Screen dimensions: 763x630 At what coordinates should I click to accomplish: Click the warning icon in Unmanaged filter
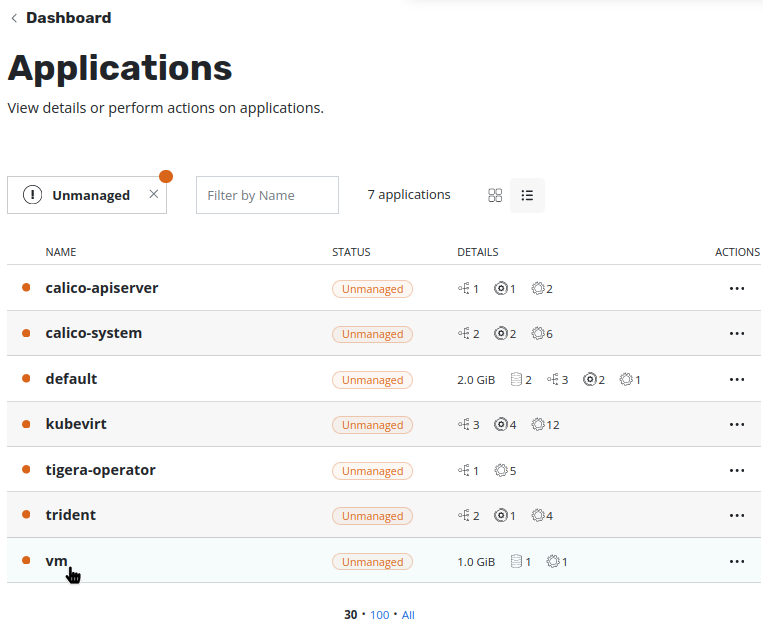(x=33, y=195)
